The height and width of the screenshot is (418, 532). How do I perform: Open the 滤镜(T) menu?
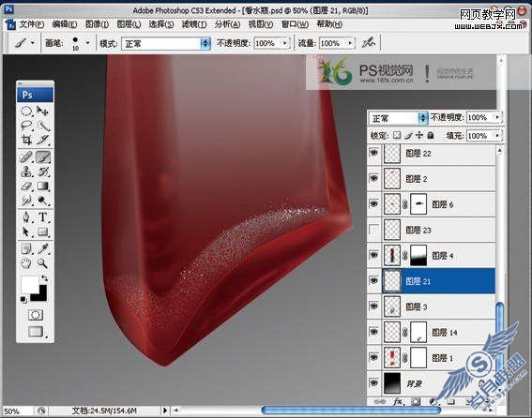[x=194, y=24]
